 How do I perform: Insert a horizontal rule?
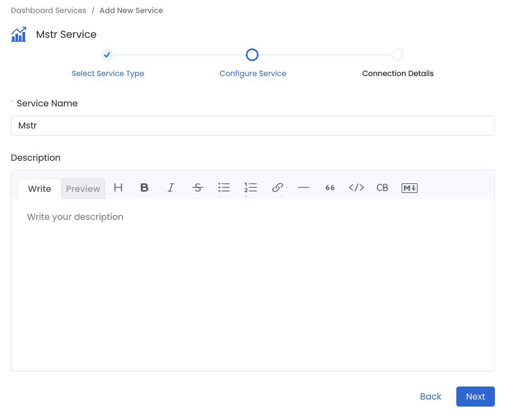click(303, 188)
